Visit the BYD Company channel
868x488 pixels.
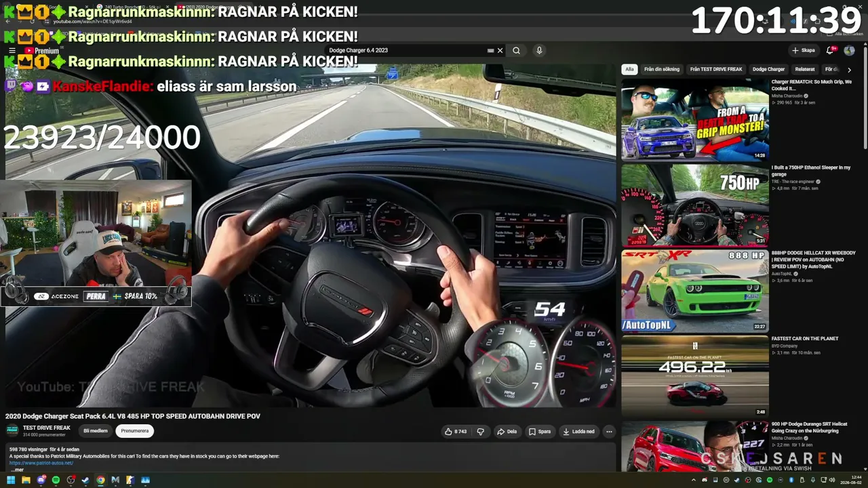pyautogui.click(x=785, y=346)
